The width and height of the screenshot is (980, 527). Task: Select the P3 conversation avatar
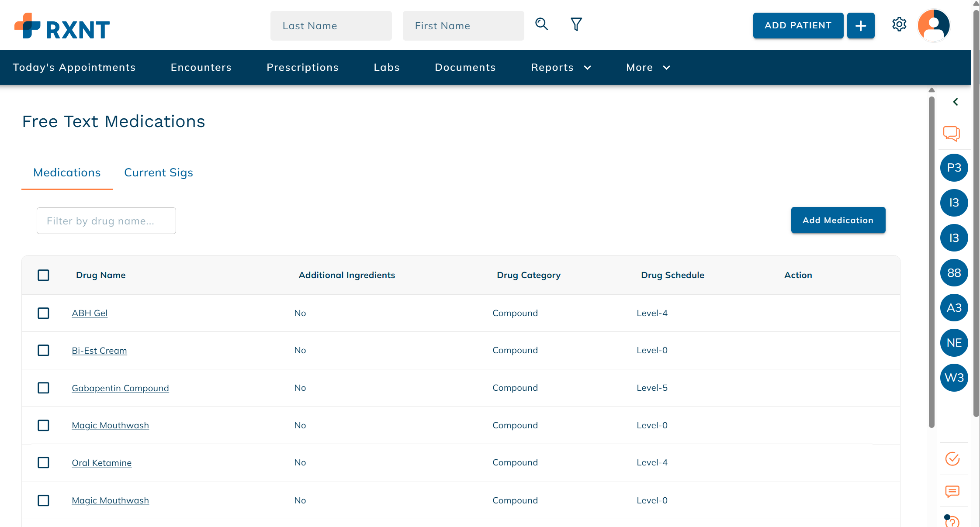tap(954, 167)
